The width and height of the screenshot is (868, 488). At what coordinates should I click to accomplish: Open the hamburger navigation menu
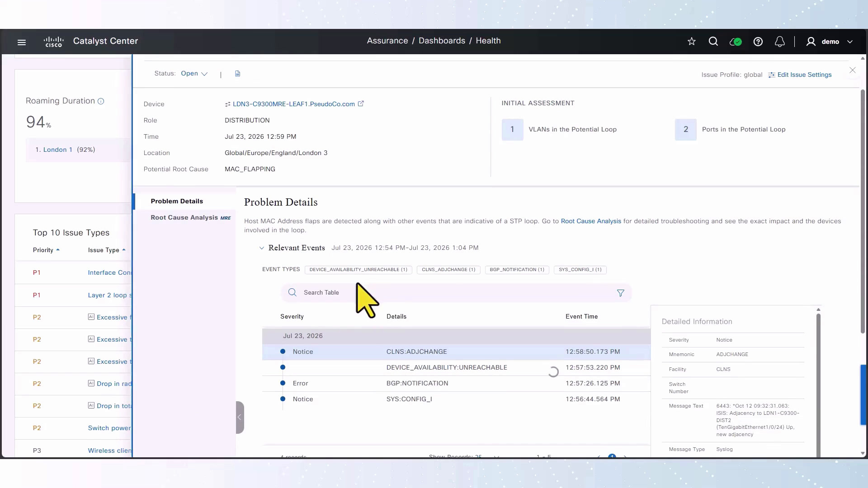pyautogui.click(x=22, y=42)
